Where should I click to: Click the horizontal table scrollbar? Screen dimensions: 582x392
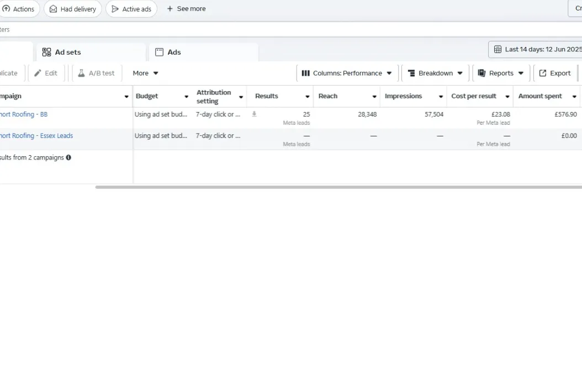coord(338,187)
